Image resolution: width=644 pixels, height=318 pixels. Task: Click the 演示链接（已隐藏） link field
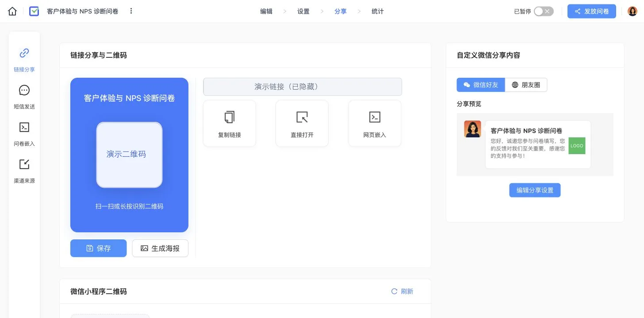303,87
